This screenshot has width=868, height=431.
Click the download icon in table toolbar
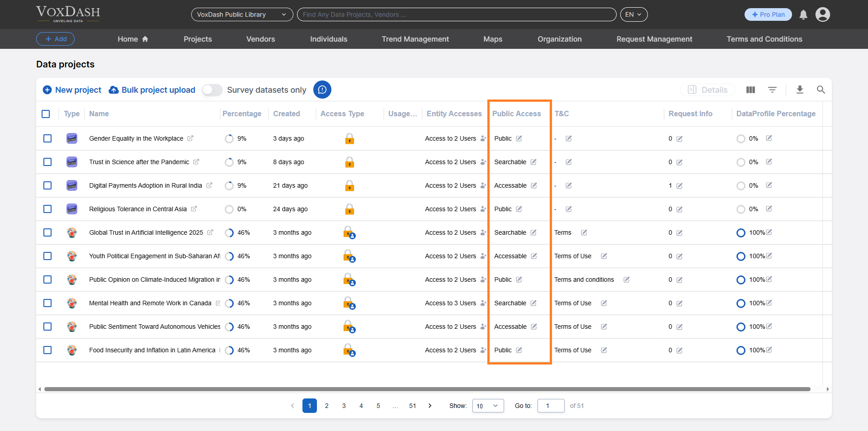[800, 90]
